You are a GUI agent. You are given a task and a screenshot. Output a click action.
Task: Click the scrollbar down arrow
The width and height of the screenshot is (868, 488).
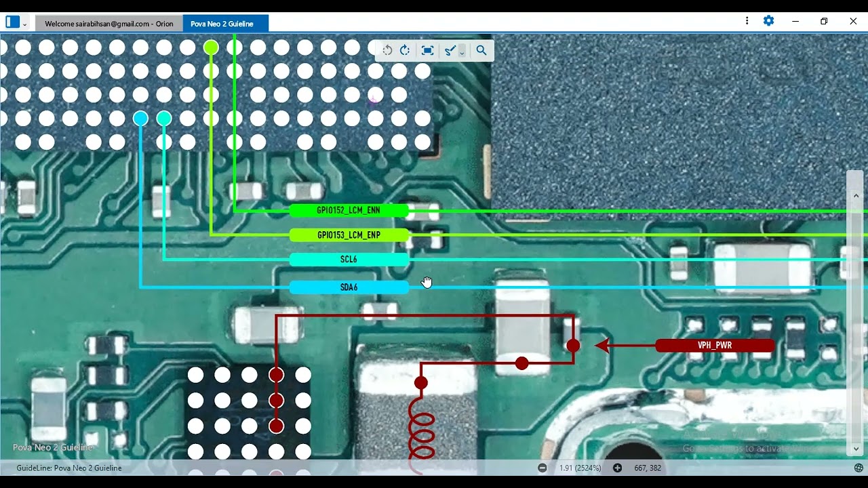tap(856, 448)
